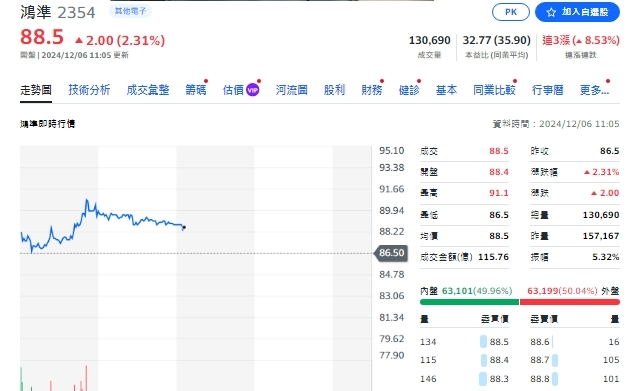Click the 鴻準即時行情 chart title
Image resolution: width=628 pixels, height=391 pixels.
(48, 124)
